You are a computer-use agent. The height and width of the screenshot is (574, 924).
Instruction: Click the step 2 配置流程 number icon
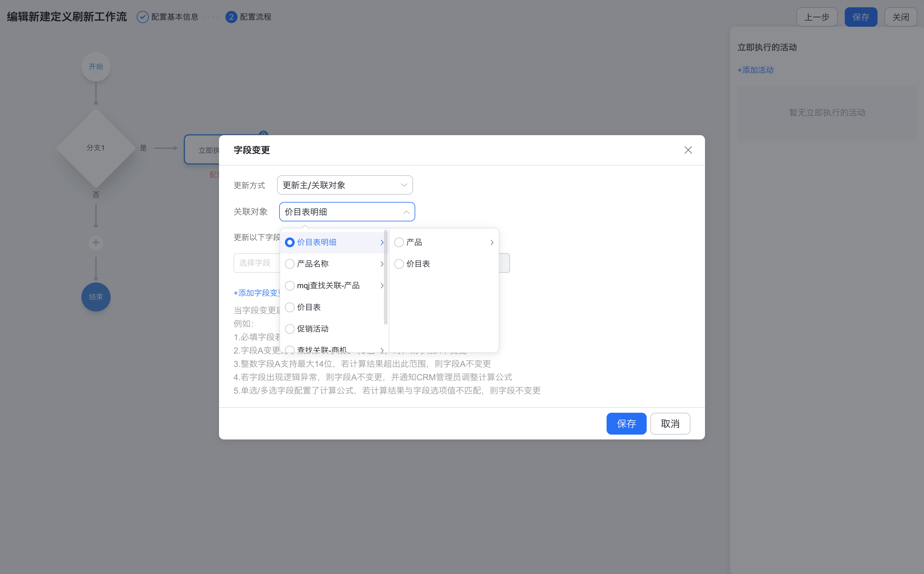click(x=231, y=17)
